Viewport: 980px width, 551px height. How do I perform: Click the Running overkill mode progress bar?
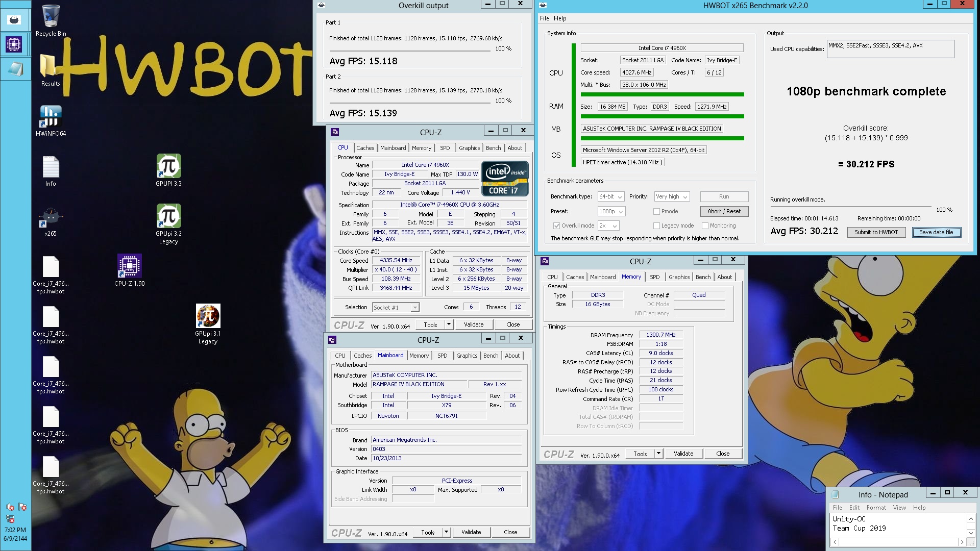click(x=851, y=207)
